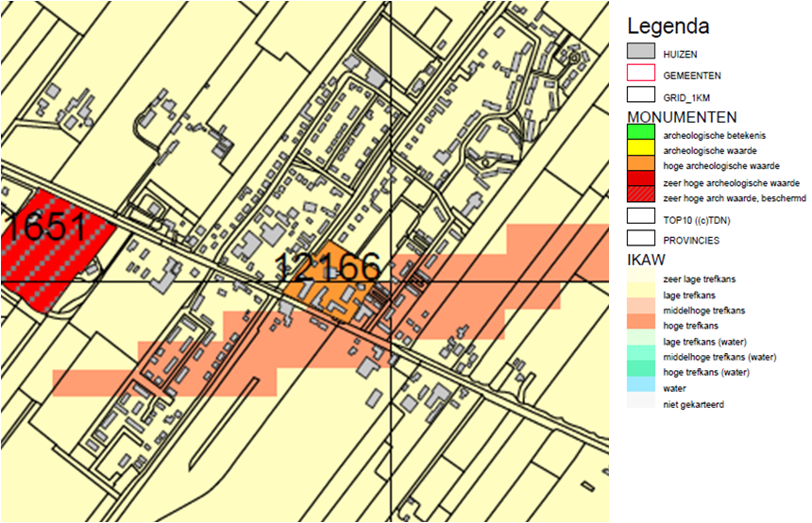Click the lage trefkans swatch
812x523 pixels.
tap(640, 291)
